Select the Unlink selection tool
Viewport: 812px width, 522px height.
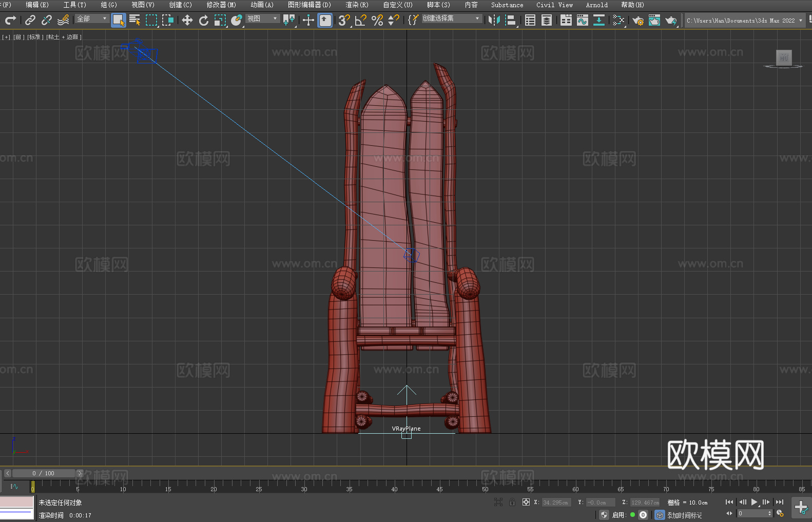pos(47,20)
